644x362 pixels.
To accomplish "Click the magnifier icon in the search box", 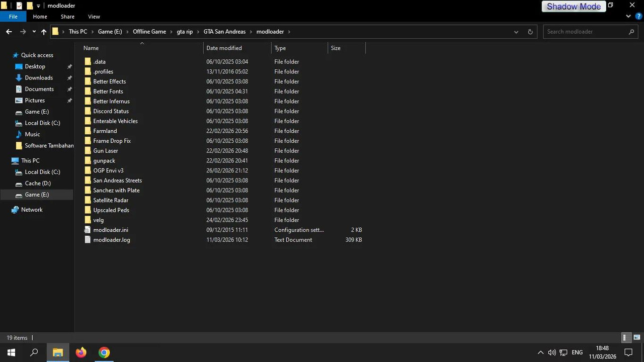I will (631, 32).
